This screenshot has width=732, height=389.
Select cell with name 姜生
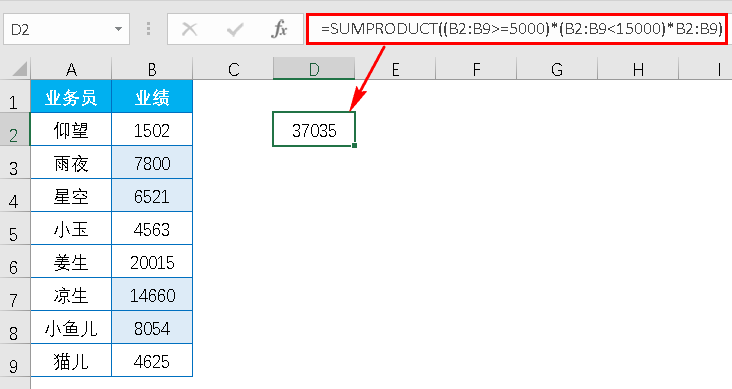coord(71,262)
